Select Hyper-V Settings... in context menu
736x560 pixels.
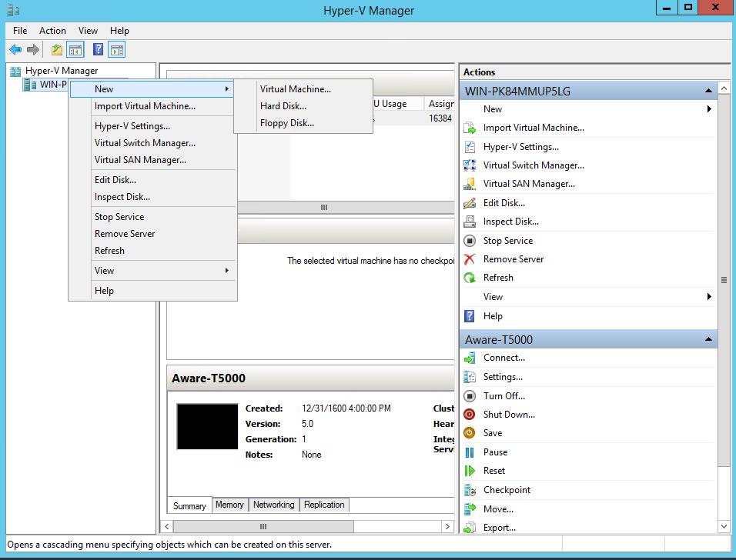pos(153,126)
